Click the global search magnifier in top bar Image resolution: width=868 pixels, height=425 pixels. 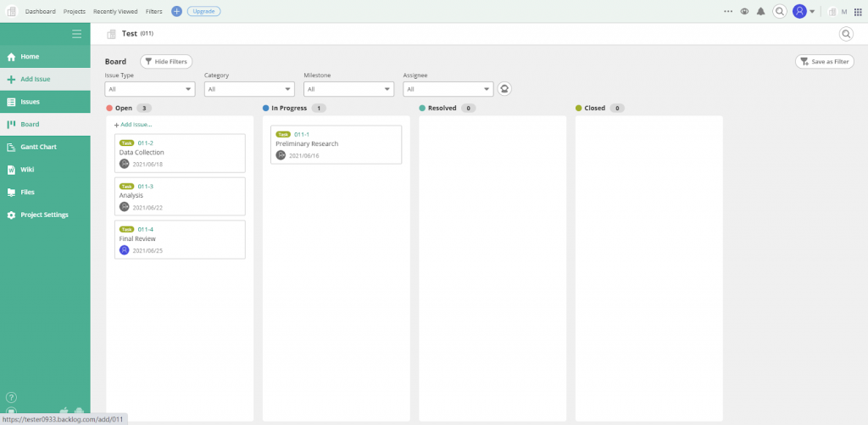point(779,11)
